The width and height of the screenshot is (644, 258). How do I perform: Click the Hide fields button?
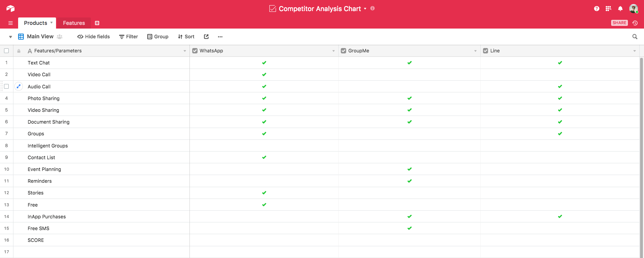94,37
